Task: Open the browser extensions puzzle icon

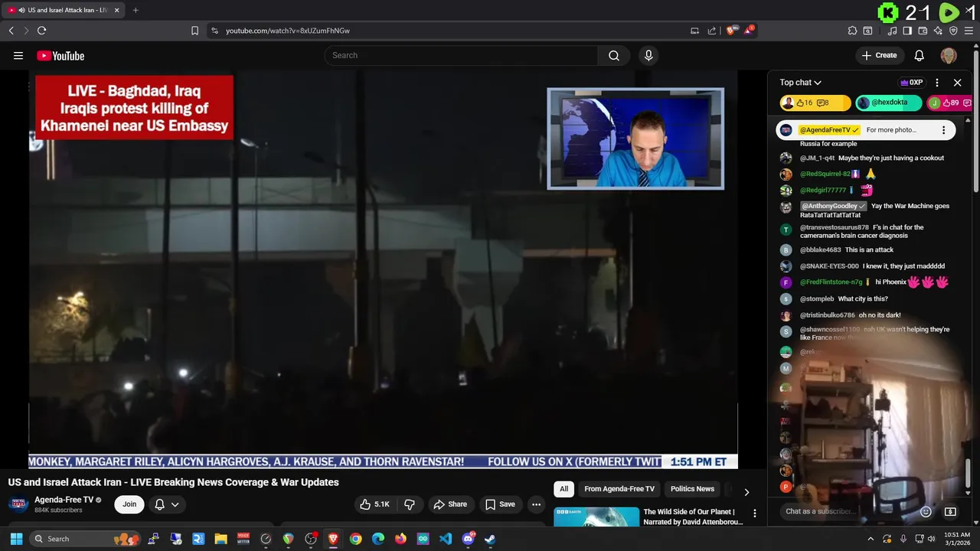Action: tap(852, 31)
